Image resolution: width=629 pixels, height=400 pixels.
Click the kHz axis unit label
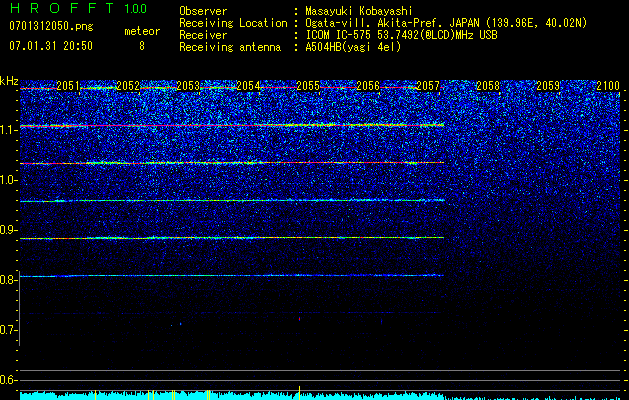click(9, 81)
